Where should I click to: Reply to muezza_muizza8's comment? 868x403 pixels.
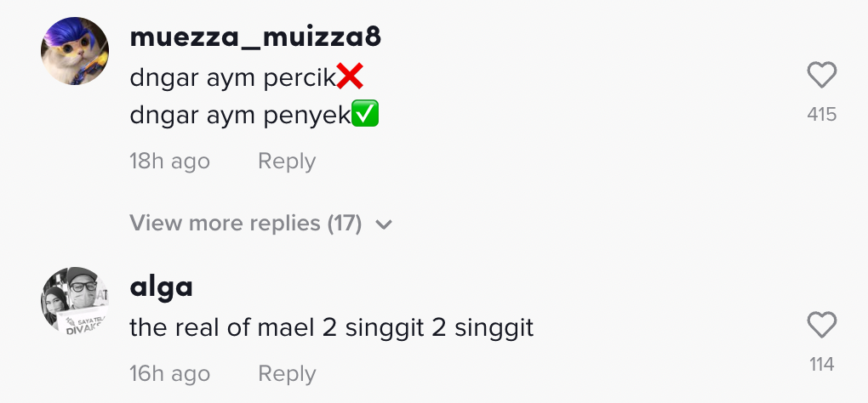click(x=287, y=162)
